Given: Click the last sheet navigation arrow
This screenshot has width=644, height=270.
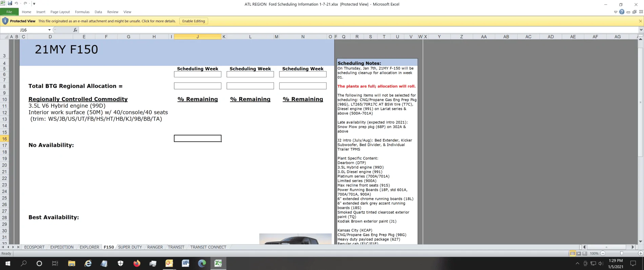Looking at the screenshot, I should (18, 247).
